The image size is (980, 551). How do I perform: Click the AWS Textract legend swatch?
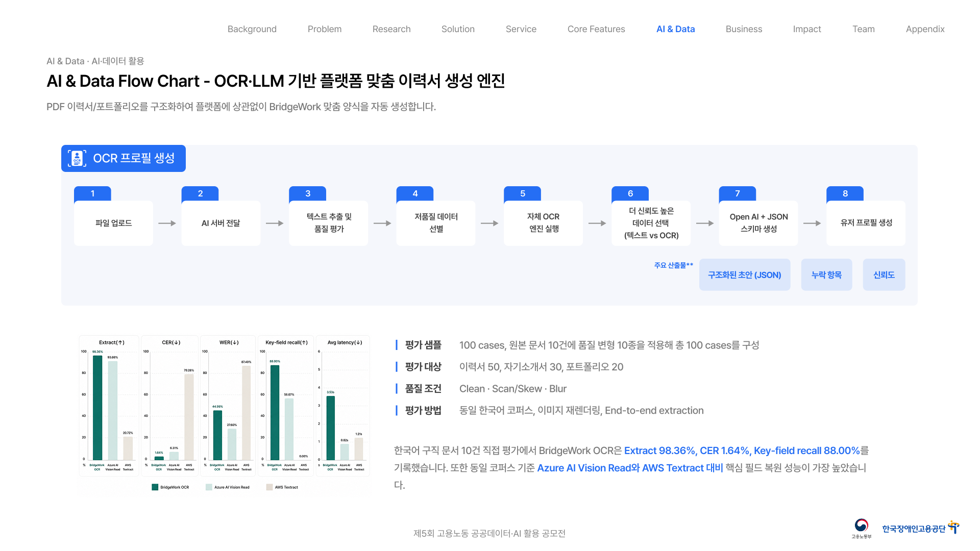pyautogui.click(x=269, y=487)
